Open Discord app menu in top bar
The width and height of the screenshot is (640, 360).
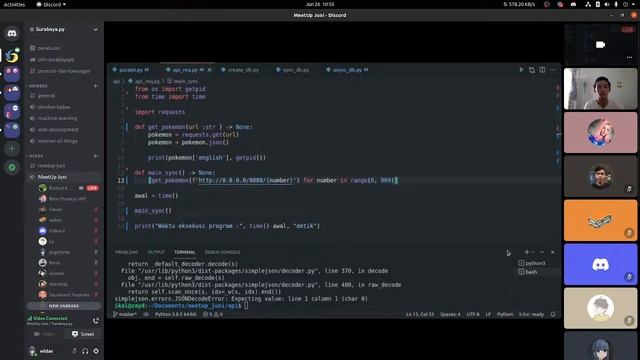51,4
